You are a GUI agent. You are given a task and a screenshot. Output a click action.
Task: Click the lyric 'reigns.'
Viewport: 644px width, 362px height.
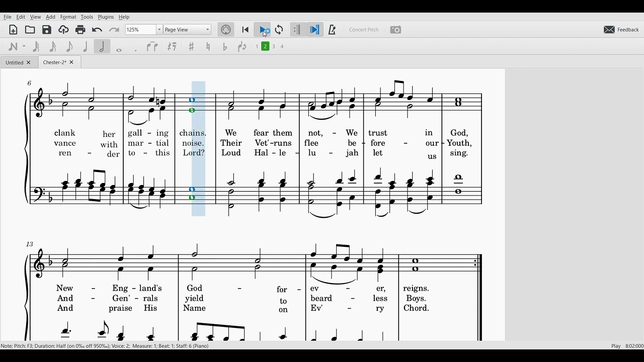(416, 289)
